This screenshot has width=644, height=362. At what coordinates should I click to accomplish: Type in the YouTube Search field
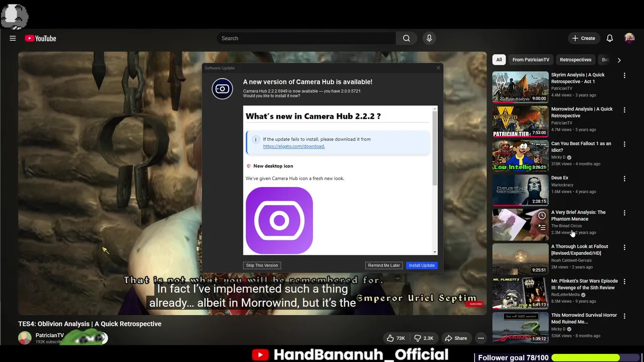click(x=306, y=38)
